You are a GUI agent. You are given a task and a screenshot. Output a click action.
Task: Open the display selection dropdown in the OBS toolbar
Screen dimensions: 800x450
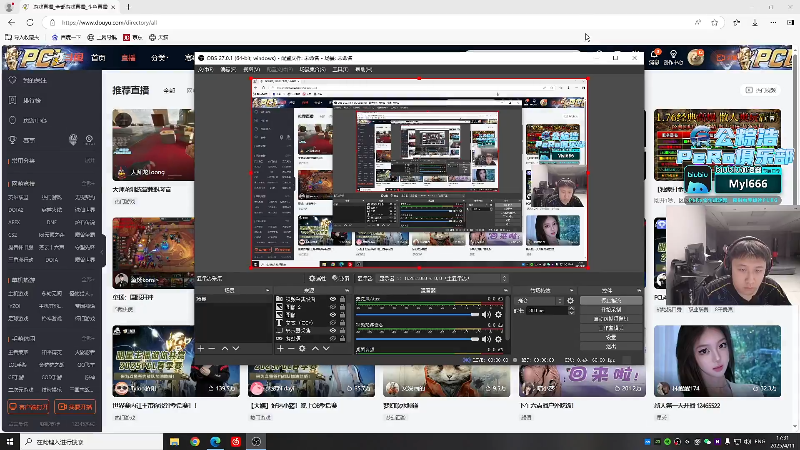(442, 279)
